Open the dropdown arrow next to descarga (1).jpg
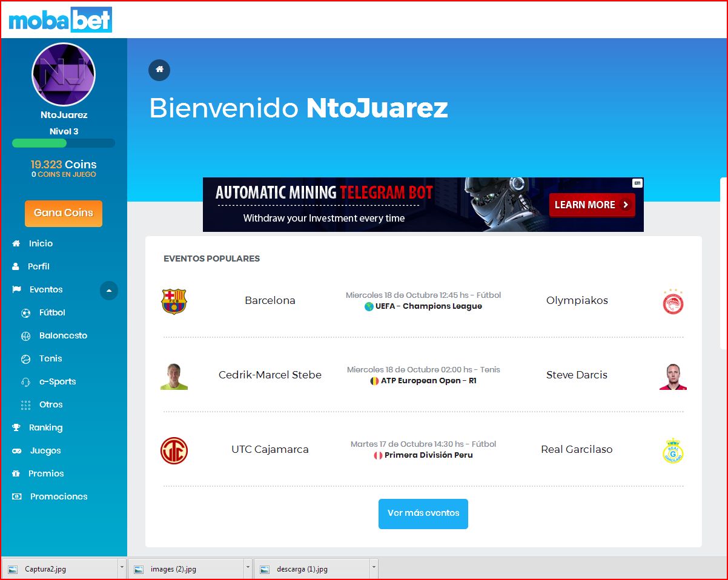 pyautogui.click(x=374, y=568)
